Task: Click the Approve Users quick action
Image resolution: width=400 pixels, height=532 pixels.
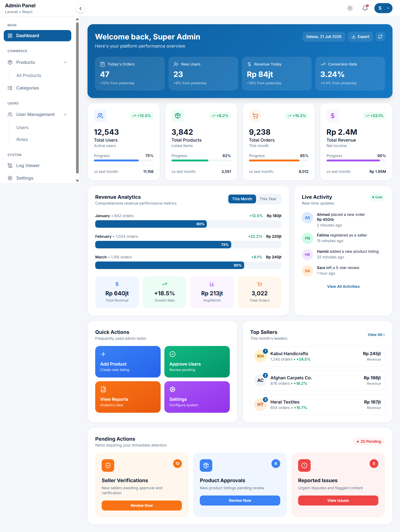Action: pyautogui.click(x=197, y=362)
